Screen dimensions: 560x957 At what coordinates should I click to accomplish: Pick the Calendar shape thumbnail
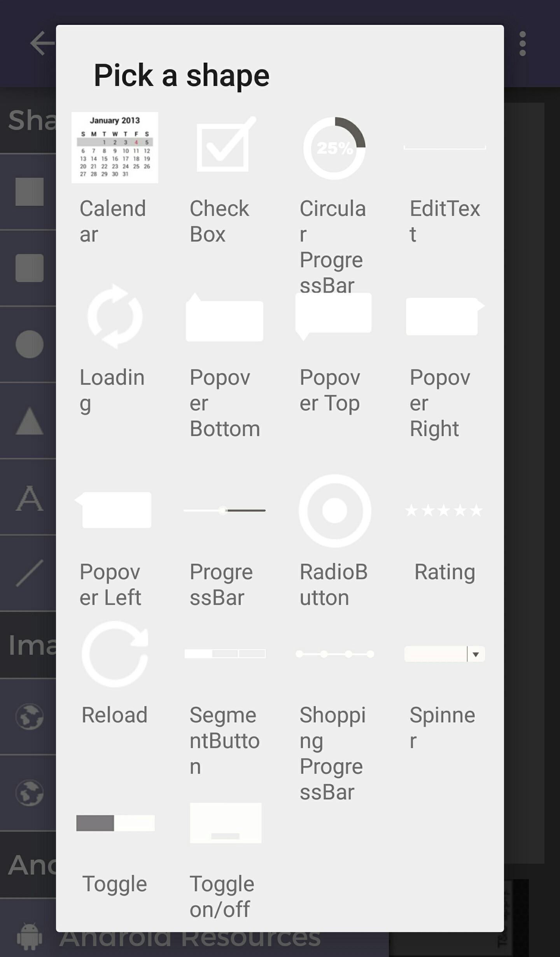click(115, 147)
